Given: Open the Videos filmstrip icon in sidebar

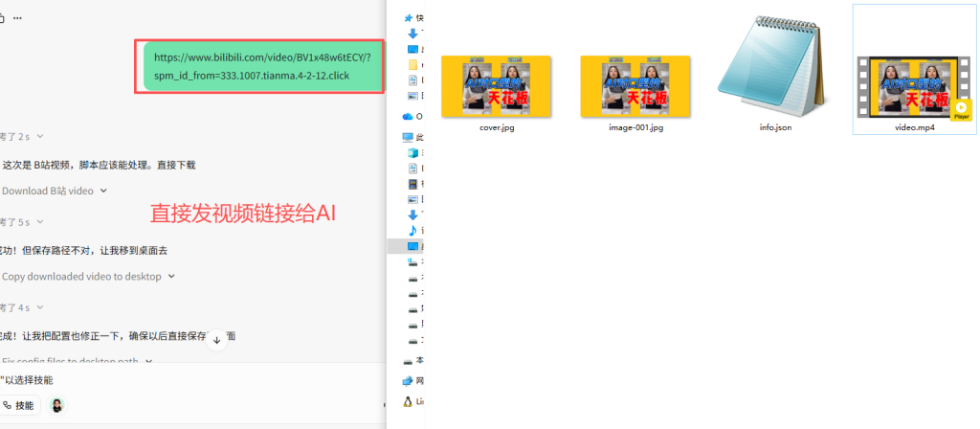Looking at the screenshot, I should click(412, 184).
